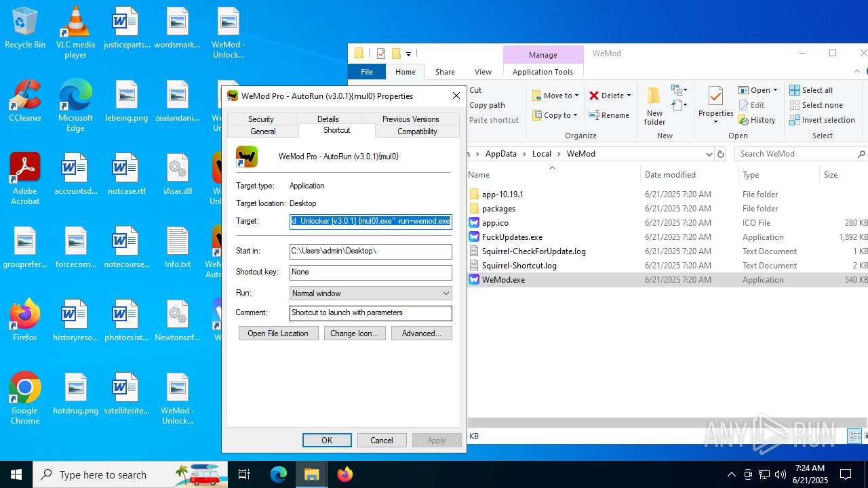Click the Start in input field
This screenshot has width=868, height=488.
pyautogui.click(x=370, y=251)
